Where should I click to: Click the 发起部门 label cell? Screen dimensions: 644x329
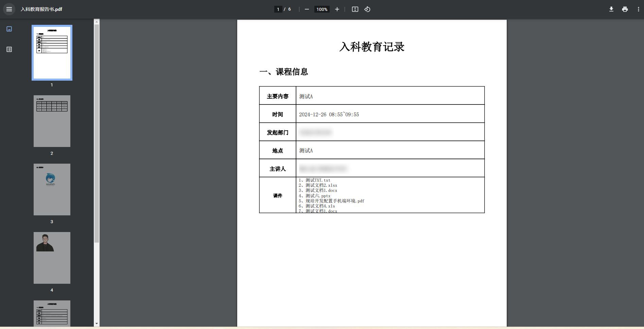(x=278, y=132)
